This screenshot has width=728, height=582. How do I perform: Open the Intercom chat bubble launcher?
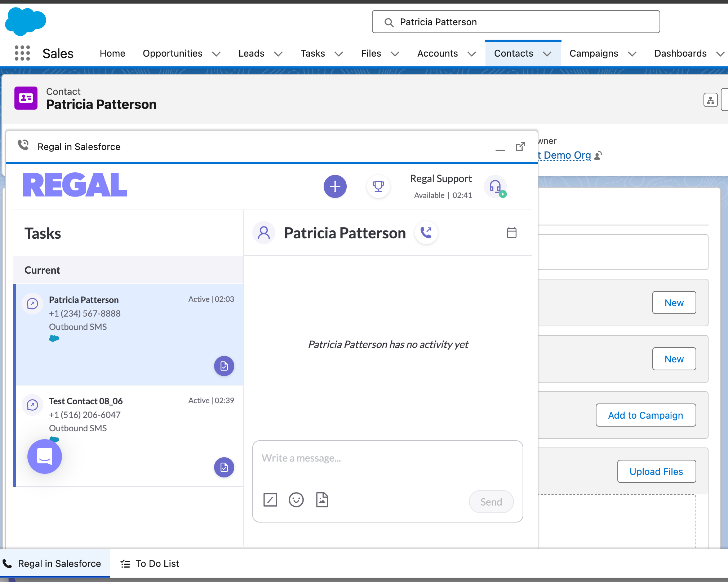coord(45,457)
